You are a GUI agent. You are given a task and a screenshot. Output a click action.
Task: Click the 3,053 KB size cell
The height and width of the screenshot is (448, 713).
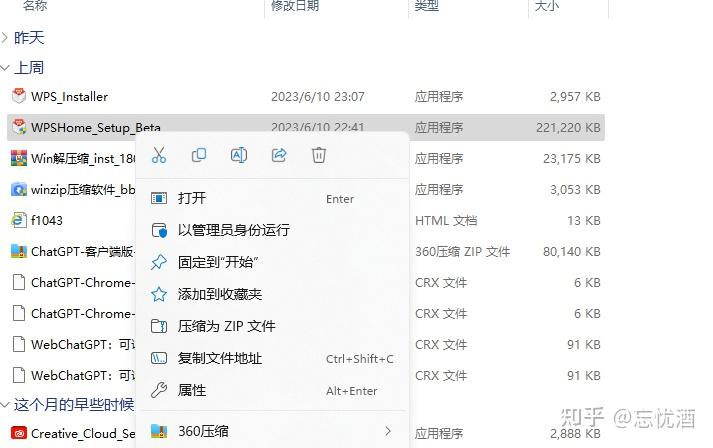[x=575, y=190]
